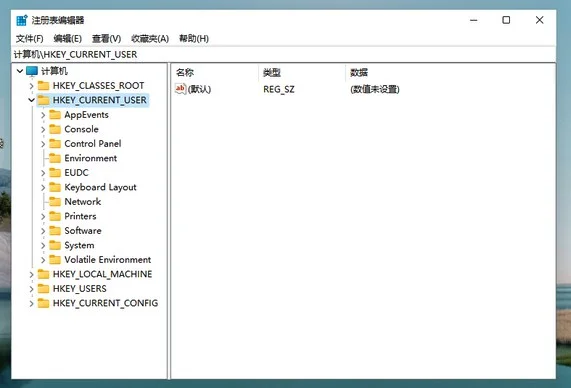
Task: Expand HKEY_LOCAL_MACHINE with its chevron
Action: tap(32, 274)
